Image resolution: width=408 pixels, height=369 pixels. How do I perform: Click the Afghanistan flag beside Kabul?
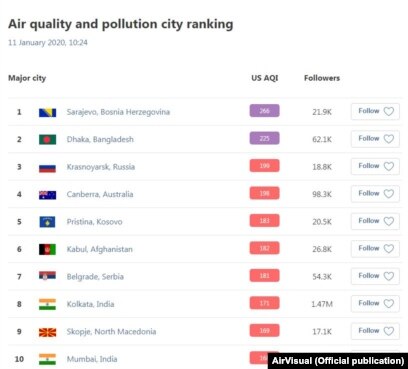[47, 249]
